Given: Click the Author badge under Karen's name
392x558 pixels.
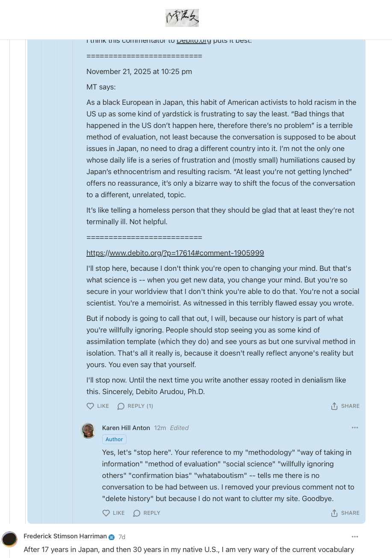Looking at the screenshot, I should tap(114, 439).
